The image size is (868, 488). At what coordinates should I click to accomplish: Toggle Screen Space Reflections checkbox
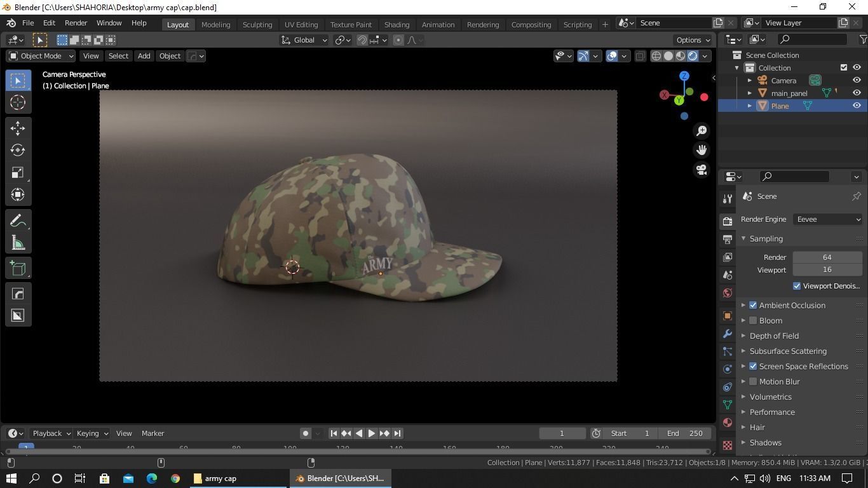pos(753,367)
